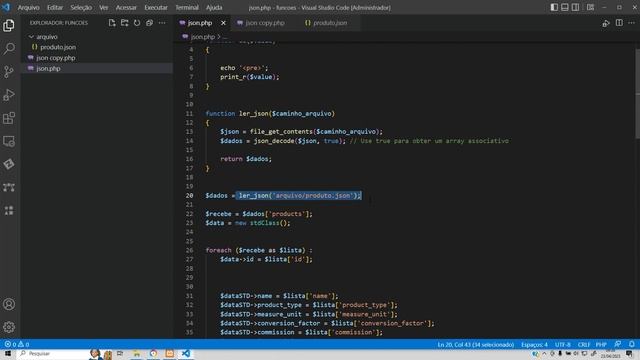Collapse all folders in Explorer
The height and width of the screenshot is (360, 640).
[149, 23]
